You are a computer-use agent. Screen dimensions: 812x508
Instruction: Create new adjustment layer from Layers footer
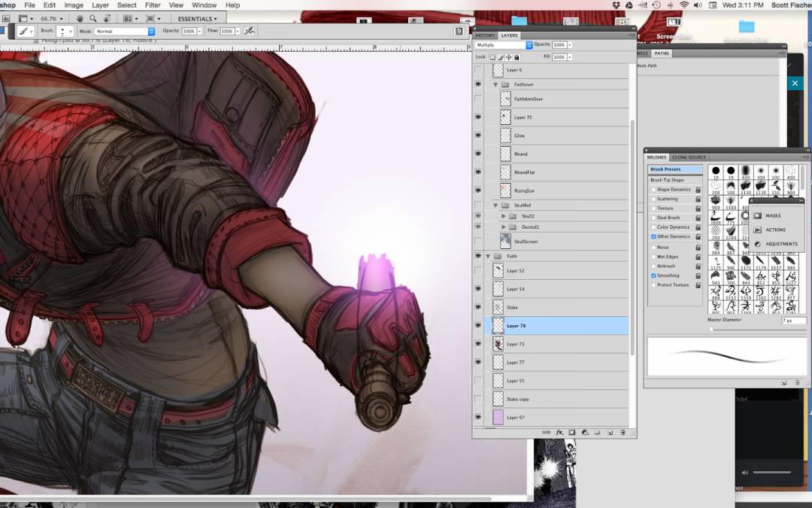[x=585, y=432]
